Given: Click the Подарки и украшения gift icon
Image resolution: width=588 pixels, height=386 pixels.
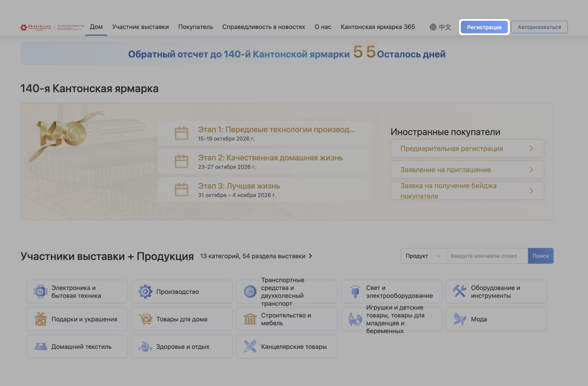Looking at the screenshot, I should (41, 319).
